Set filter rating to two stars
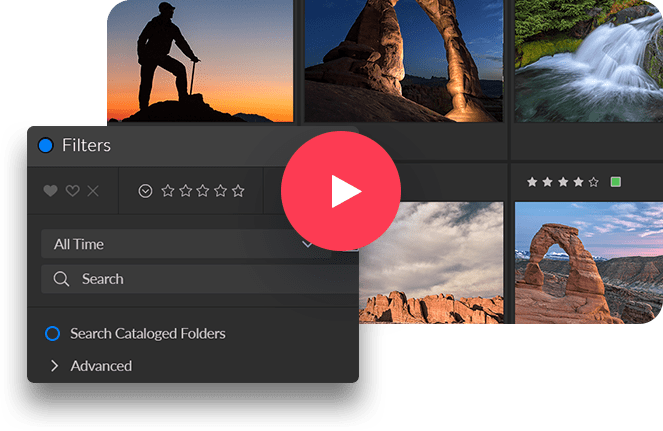This screenshot has height=431, width=663. pyautogui.click(x=186, y=191)
